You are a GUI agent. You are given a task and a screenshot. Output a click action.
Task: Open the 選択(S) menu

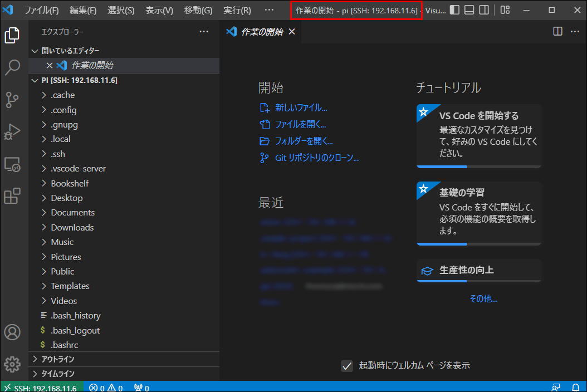tap(121, 10)
